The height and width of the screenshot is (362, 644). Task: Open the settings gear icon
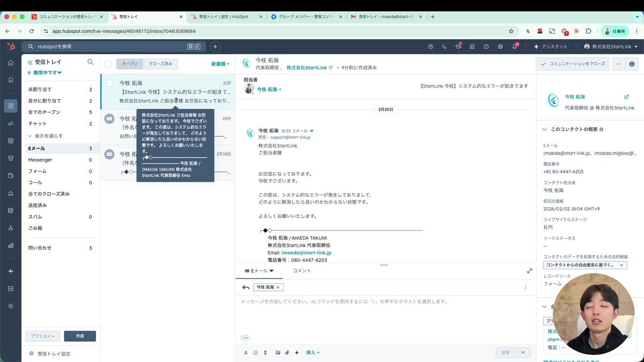point(500,47)
